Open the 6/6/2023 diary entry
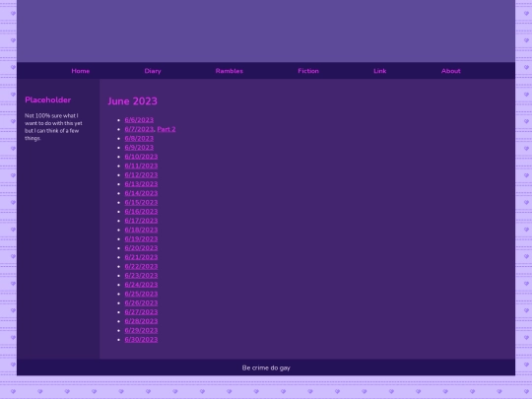532x399 pixels. point(139,120)
